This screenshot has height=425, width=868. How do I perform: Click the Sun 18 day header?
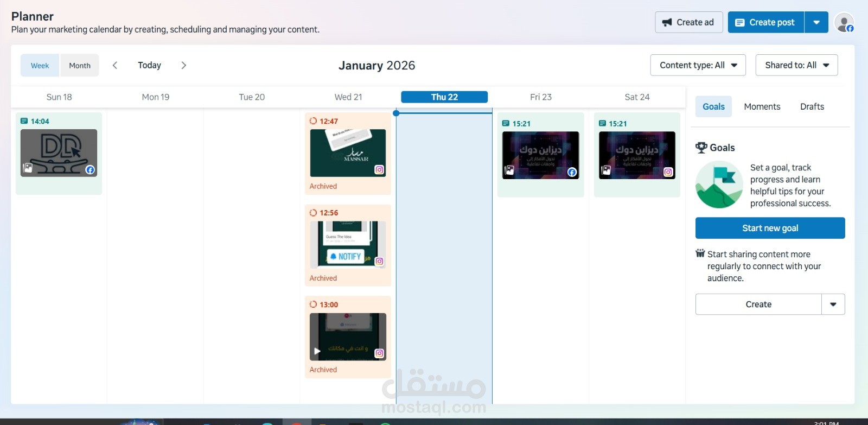pos(59,97)
